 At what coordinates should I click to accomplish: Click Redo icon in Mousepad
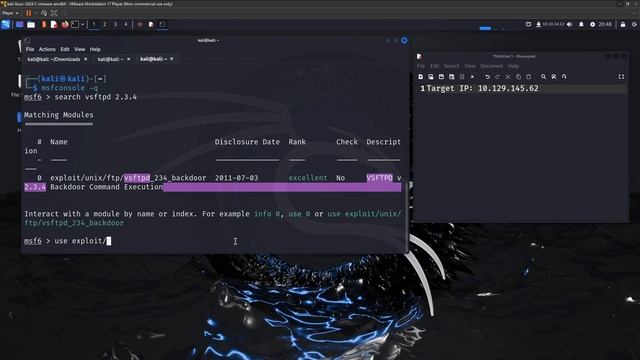(498, 77)
